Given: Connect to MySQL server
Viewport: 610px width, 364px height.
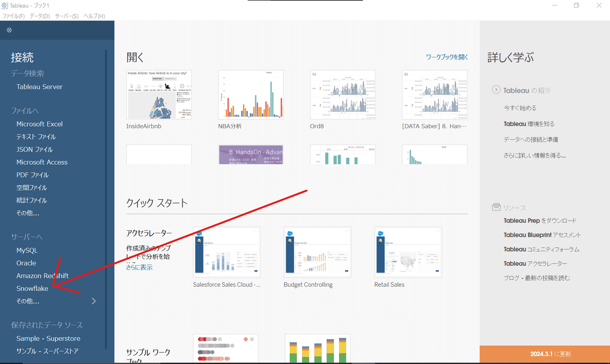Looking at the screenshot, I should 27,250.
